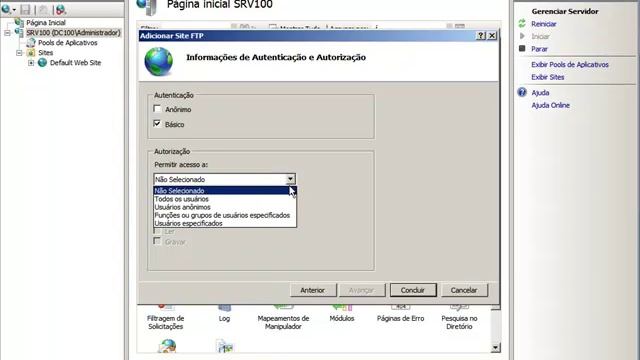Click the Cancelar button
Image resolution: width=640 pixels, height=360 pixels.
(x=464, y=290)
